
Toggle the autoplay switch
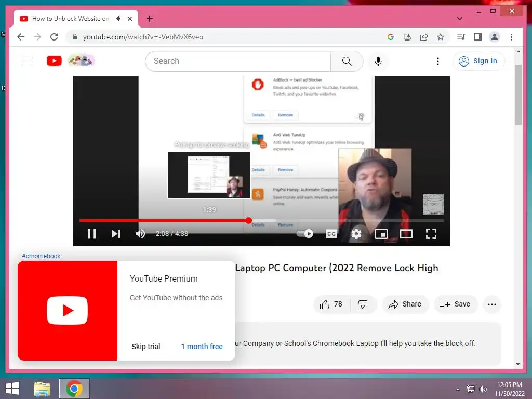pos(305,233)
